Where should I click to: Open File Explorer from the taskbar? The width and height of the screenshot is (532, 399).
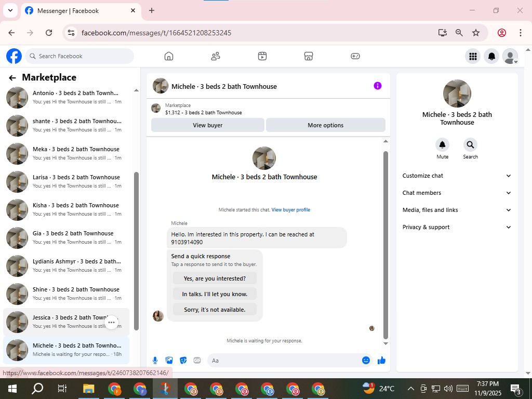click(x=88, y=389)
